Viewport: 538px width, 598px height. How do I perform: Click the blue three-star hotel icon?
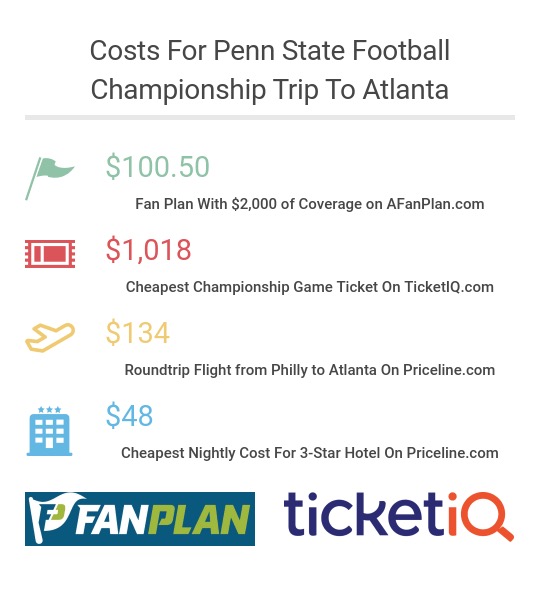coord(50,431)
